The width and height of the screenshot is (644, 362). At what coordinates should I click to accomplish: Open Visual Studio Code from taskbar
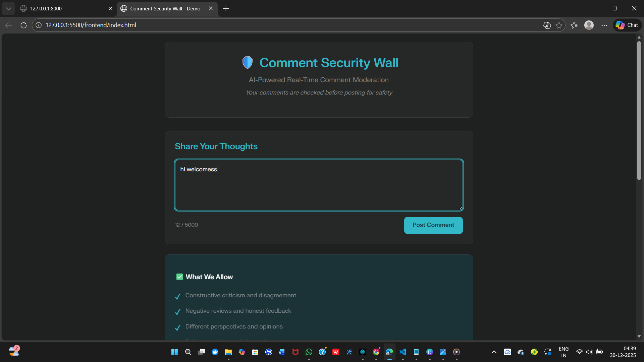click(x=403, y=352)
